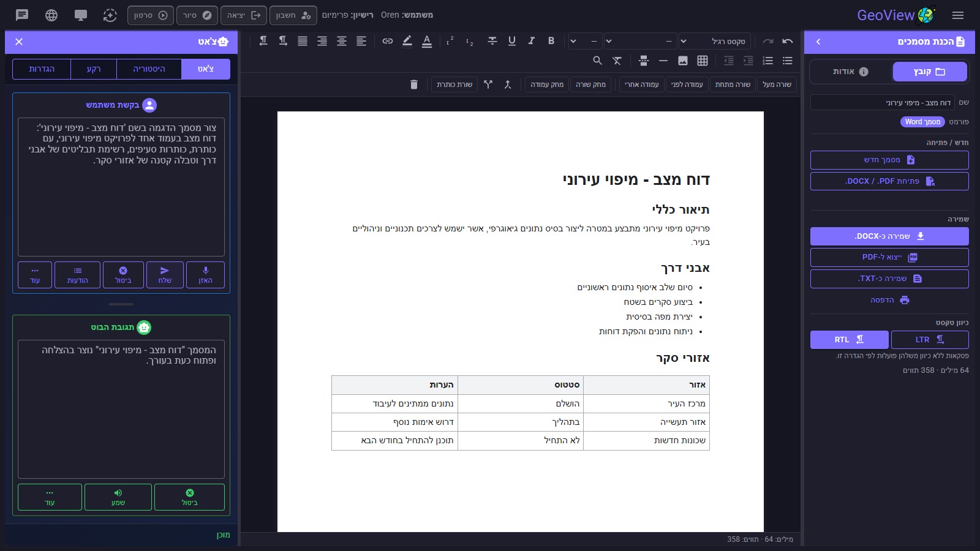The width and height of the screenshot is (980, 551).
Task: Click 'מחק עמודה' table button
Action: [547, 84]
